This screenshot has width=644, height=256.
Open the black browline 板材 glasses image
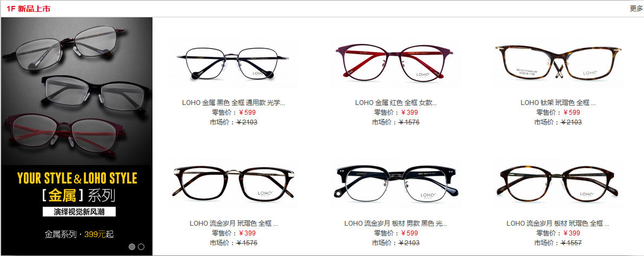395,183
